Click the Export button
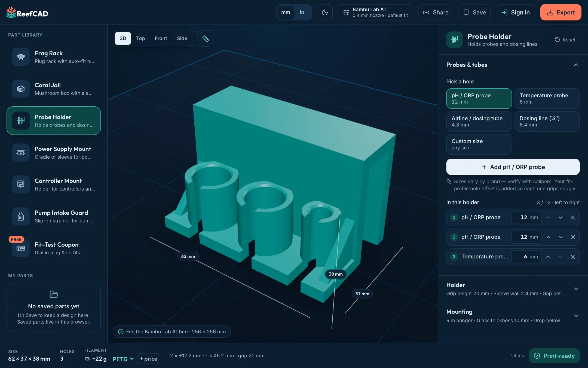 pyautogui.click(x=561, y=12)
